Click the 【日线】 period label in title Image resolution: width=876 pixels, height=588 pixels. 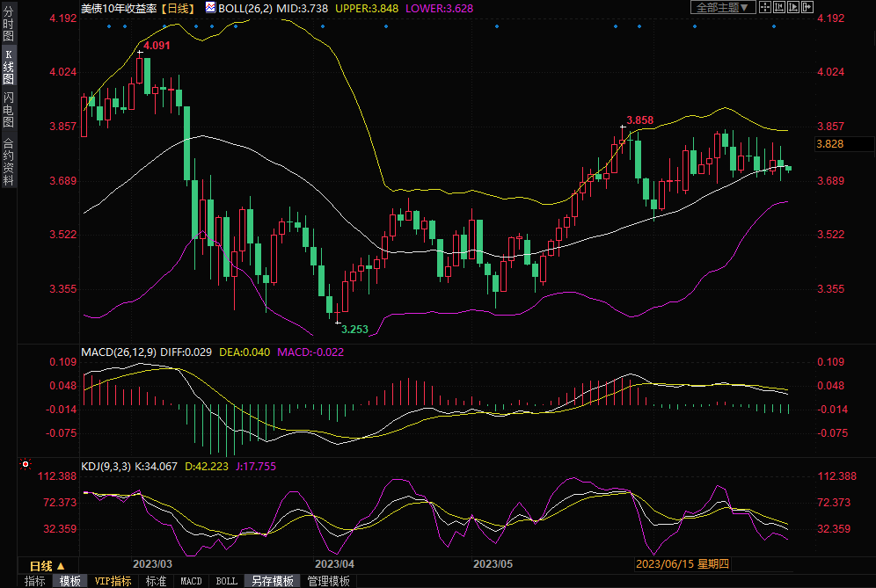[179, 7]
